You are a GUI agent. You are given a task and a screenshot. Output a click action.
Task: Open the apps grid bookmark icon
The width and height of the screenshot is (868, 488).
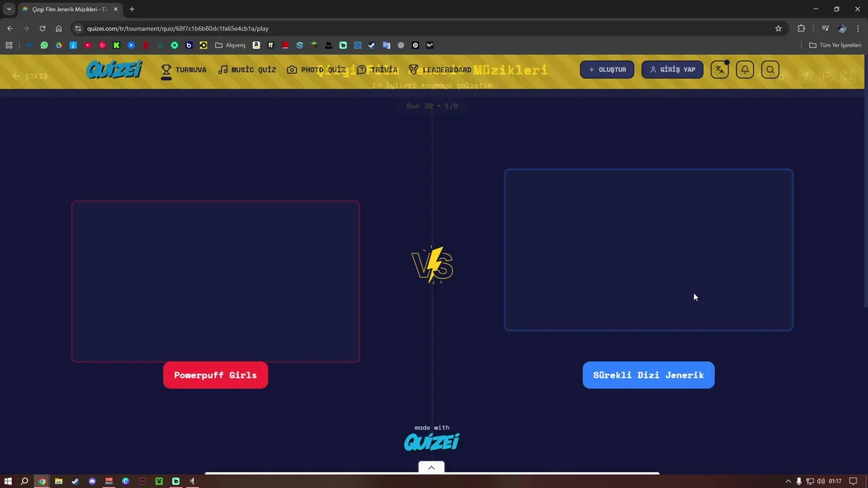[x=9, y=45]
